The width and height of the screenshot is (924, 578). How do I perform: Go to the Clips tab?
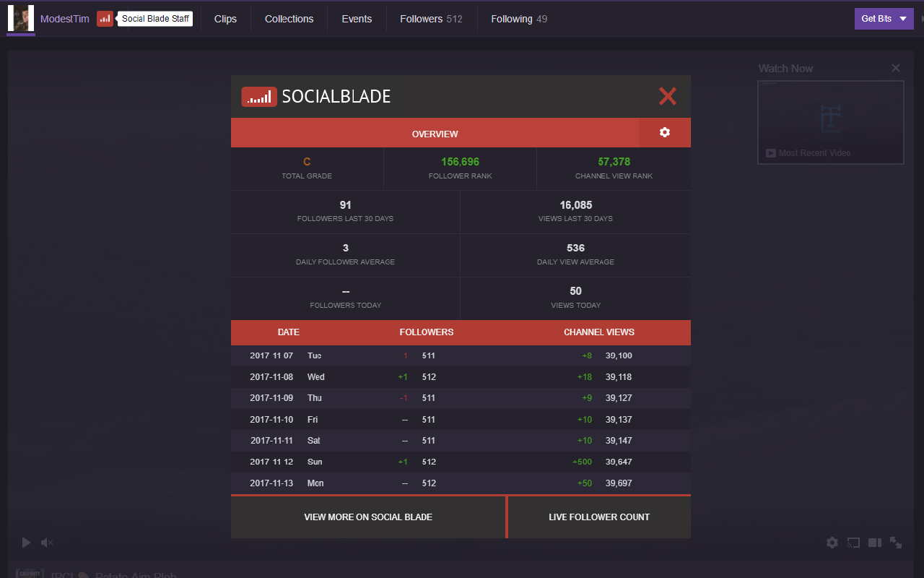click(x=225, y=19)
